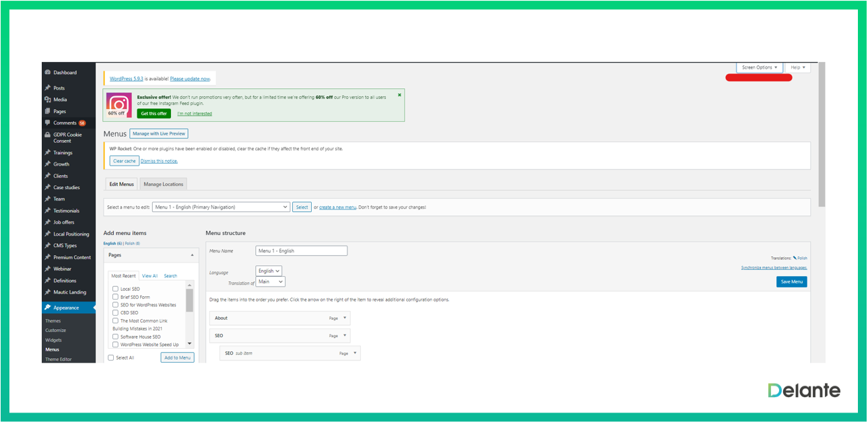Click the Dashboard icon in sidebar
Image resolution: width=868 pixels, height=422 pixels.
(47, 73)
